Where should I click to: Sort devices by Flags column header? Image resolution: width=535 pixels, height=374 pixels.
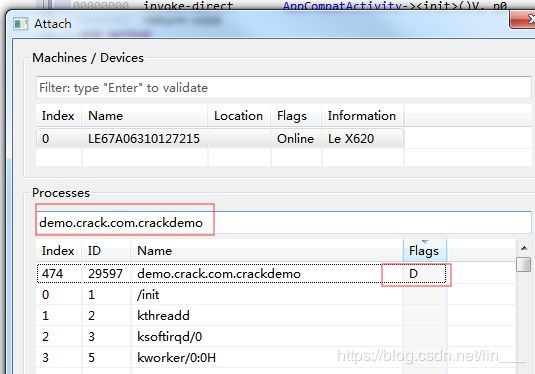296,116
